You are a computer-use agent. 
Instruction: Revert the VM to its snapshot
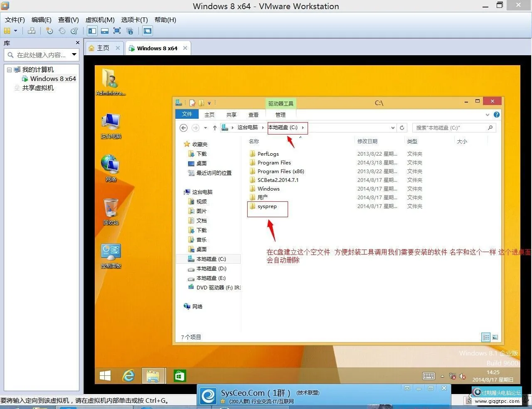[62, 31]
